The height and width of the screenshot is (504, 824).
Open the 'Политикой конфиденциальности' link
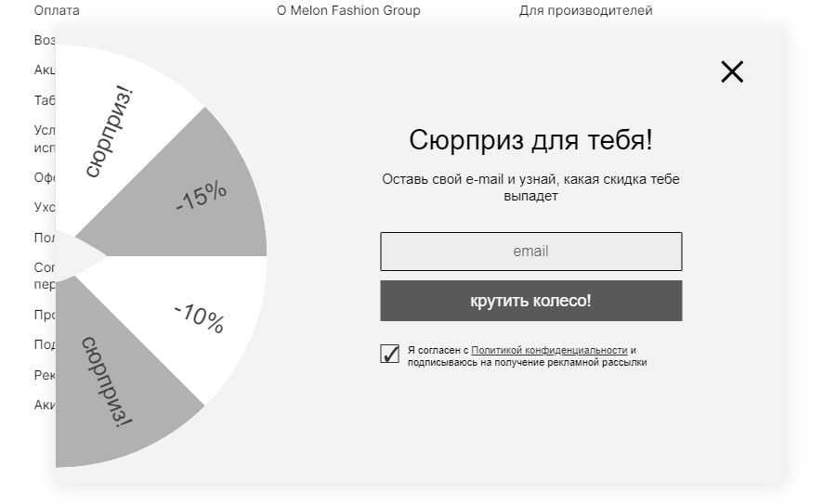[549, 350]
